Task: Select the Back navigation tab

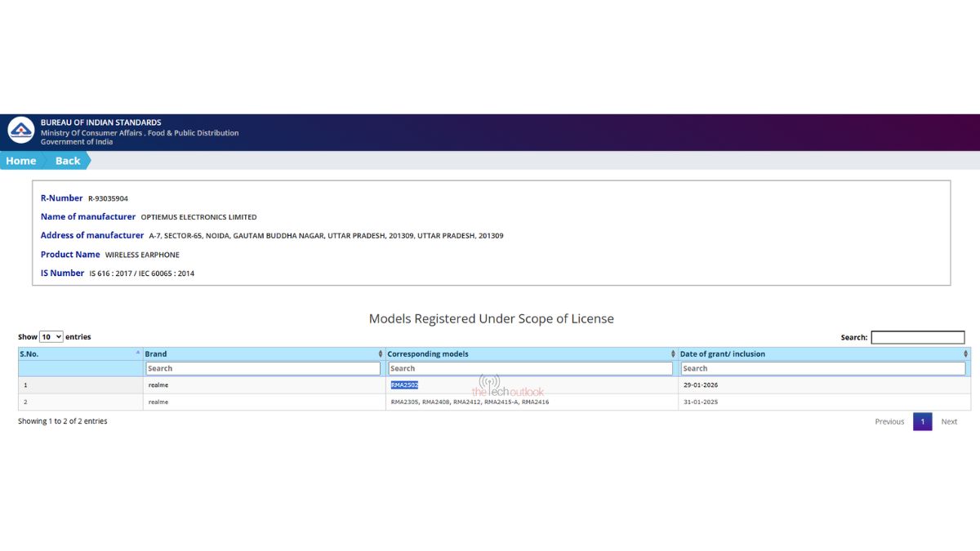Action: [x=68, y=161]
